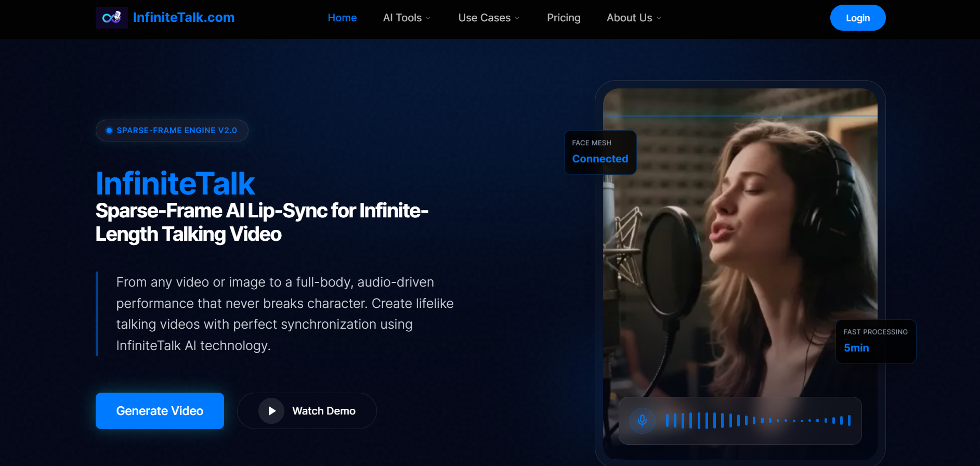The width and height of the screenshot is (980, 466).
Task: Click the '5min' value text
Action: (x=856, y=348)
